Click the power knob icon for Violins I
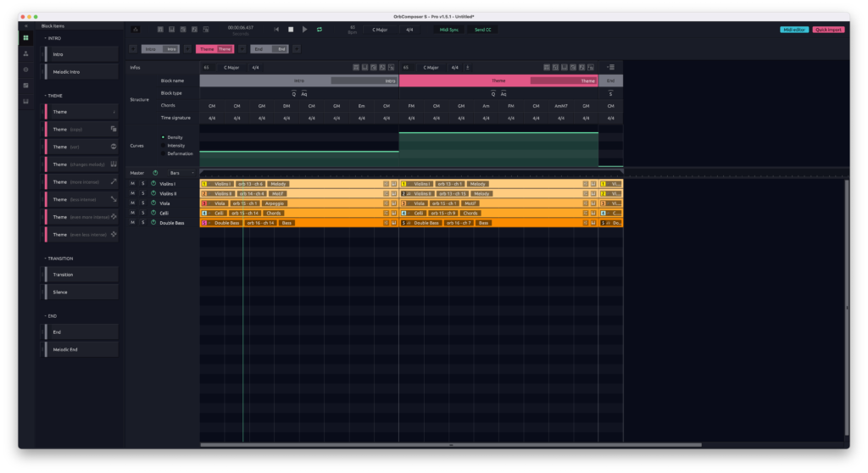This screenshot has width=868, height=473. [153, 184]
